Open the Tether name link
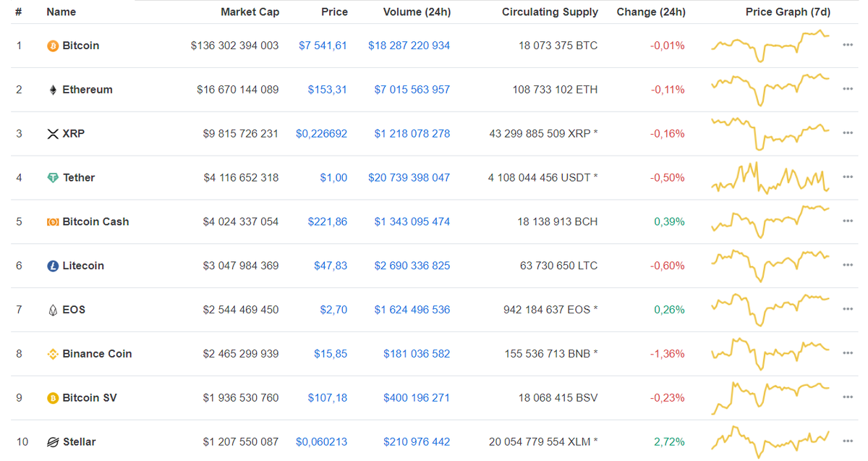The image size is (868, 461). click(79, 178)
